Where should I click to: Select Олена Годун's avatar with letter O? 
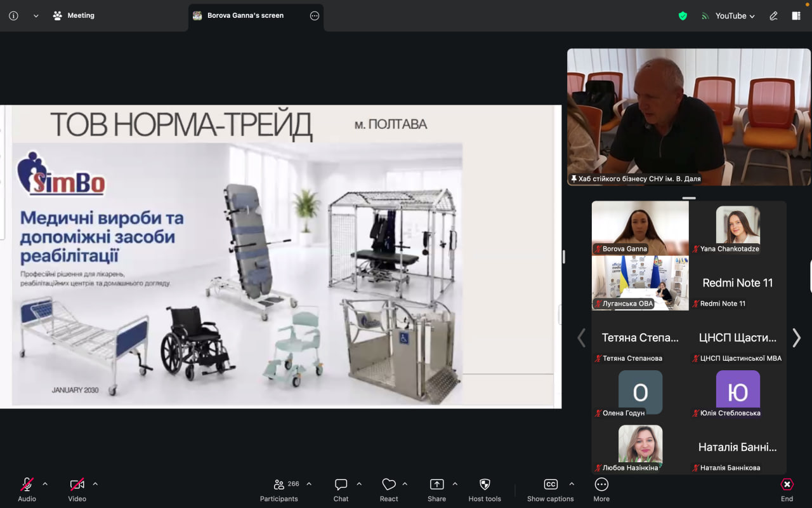pyautogui.click(x=640, y=392)
